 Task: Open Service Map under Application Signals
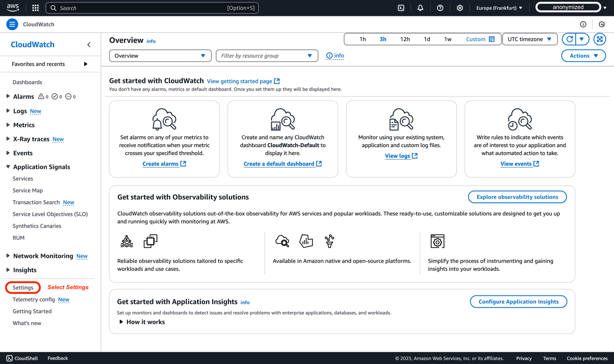pyautogui.click(x=28, y=190)
